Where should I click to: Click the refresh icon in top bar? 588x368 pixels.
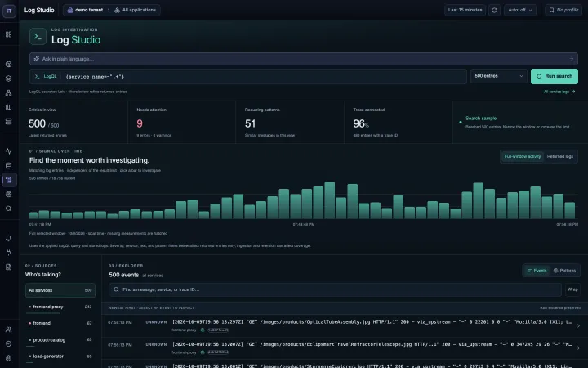494,10
